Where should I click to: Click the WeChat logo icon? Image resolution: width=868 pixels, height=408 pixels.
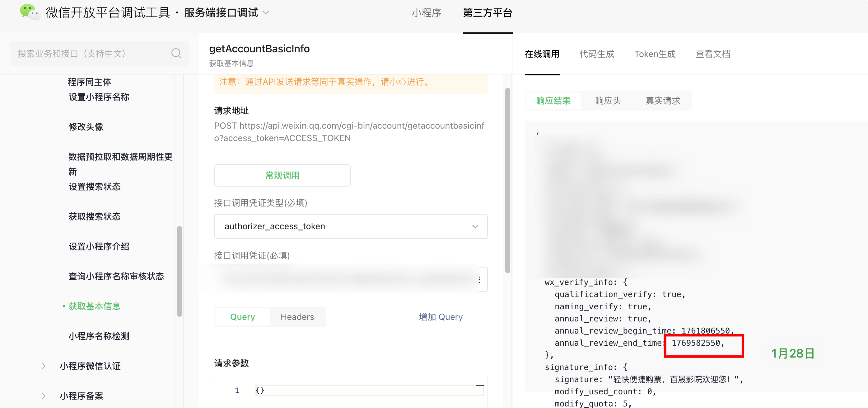pyautogui.click(x=30, y=12)
